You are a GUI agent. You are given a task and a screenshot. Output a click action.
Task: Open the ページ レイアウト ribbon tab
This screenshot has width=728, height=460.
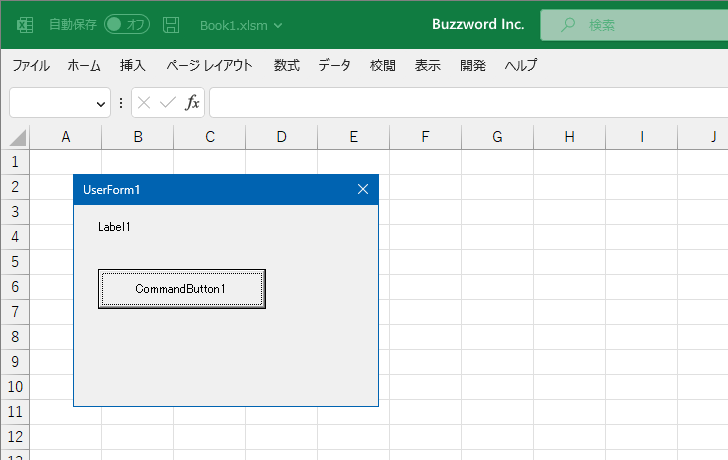pyautogui.click(x=209, y=65)
